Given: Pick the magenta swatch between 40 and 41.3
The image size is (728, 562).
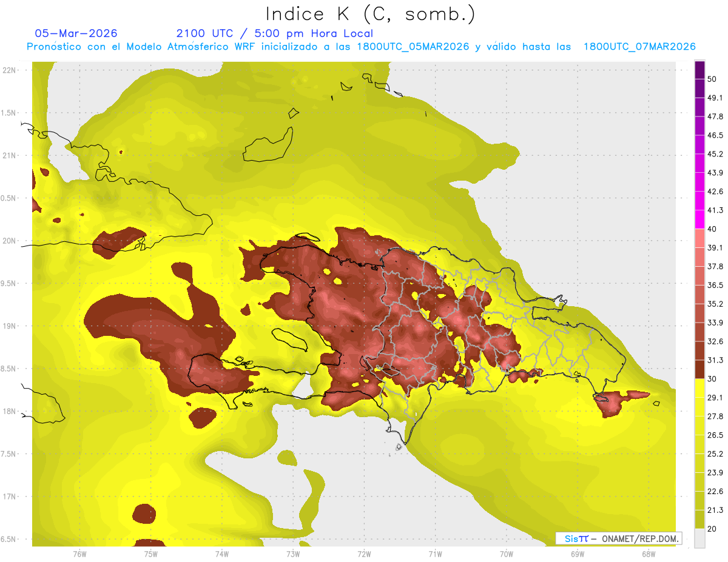Looking at the screenshot, I should 699,219.
